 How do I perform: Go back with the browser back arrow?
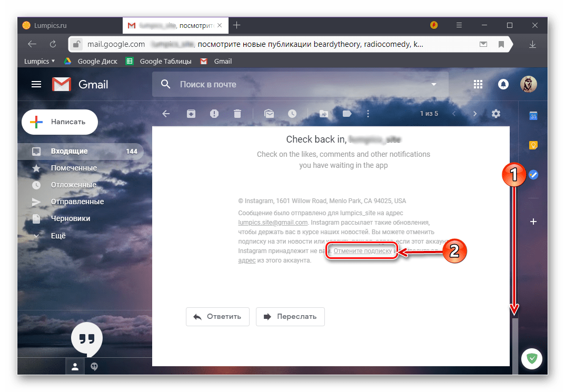click(32, 44)
